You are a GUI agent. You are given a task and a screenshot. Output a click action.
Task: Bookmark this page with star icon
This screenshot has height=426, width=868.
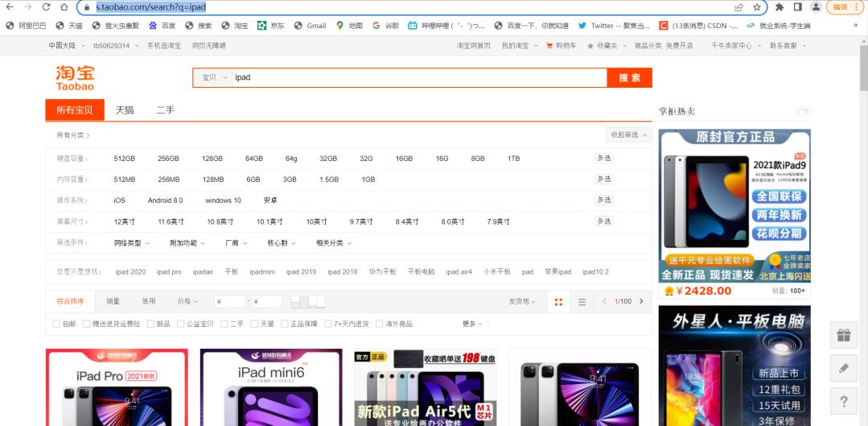[757, 7]
